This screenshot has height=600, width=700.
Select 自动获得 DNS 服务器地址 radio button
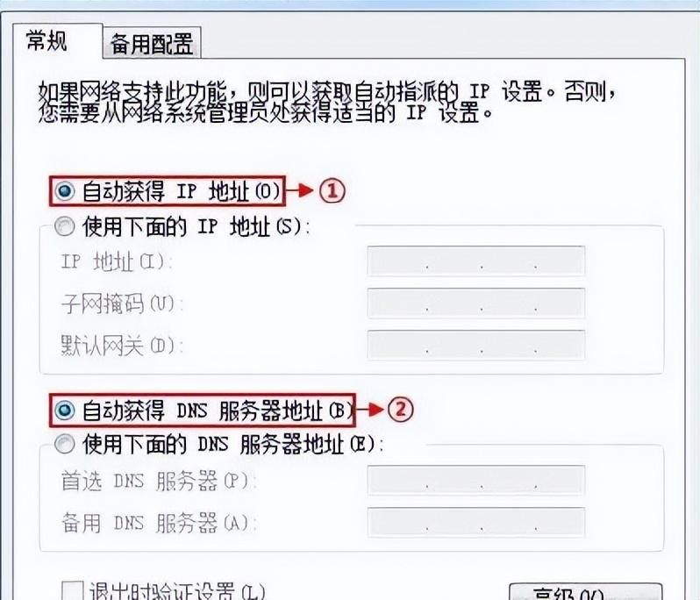(65, 411)
